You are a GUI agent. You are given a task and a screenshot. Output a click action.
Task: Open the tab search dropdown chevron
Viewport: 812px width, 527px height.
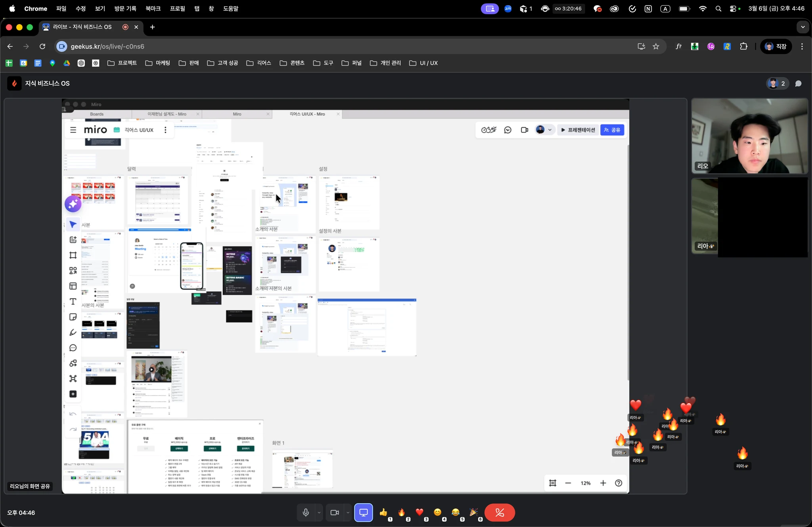[803, 27]
